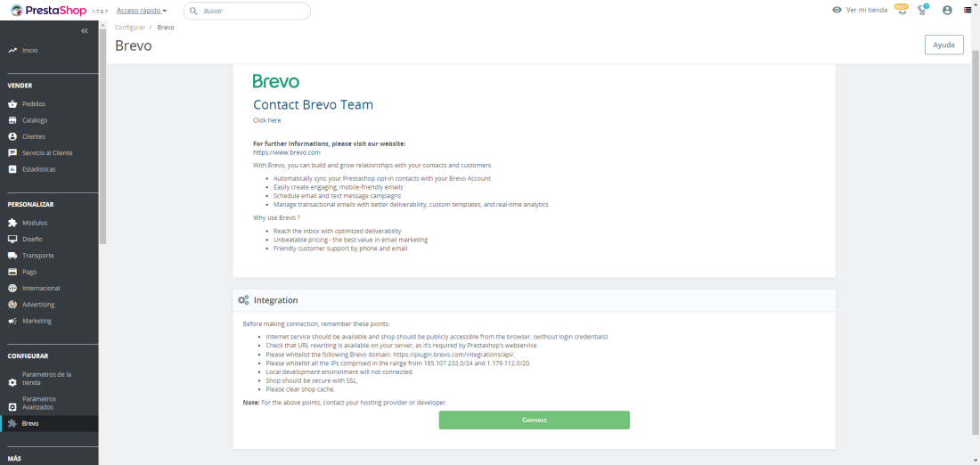Viewport: 980px width, 465px height.
Task: Click the Ayuda button
Action: [x=943, y=45]
